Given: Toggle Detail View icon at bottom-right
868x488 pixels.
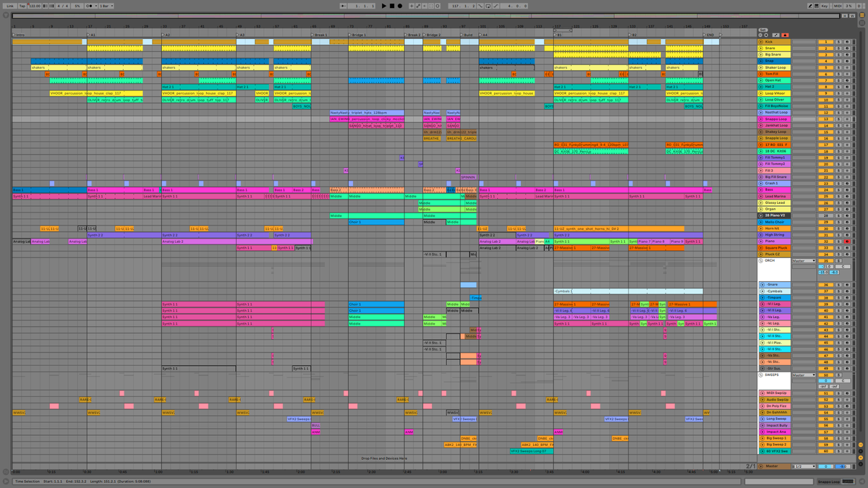Looking at the screenshot, I should pos(861,481).
